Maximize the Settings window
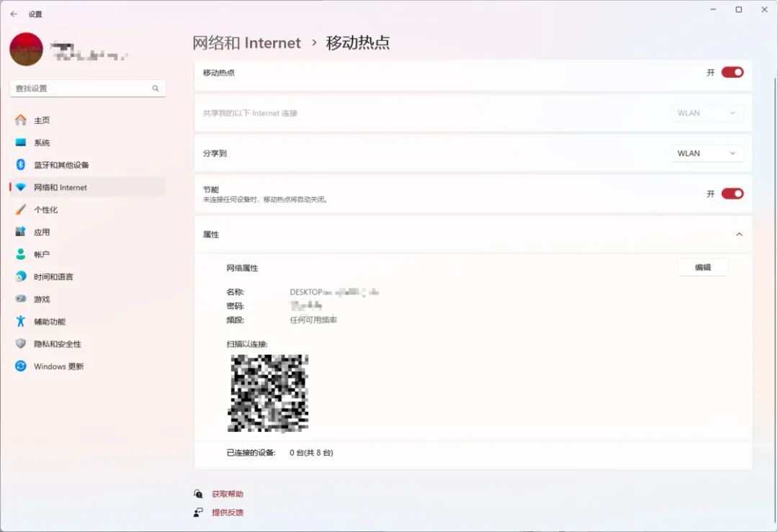 pos(739,9)
